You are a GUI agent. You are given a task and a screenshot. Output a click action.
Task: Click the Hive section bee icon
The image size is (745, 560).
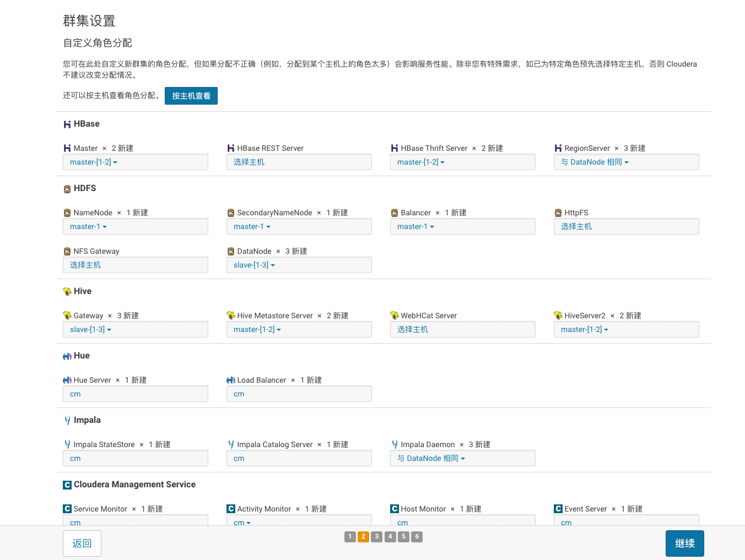pyautogui.click(x=67, y=291)
